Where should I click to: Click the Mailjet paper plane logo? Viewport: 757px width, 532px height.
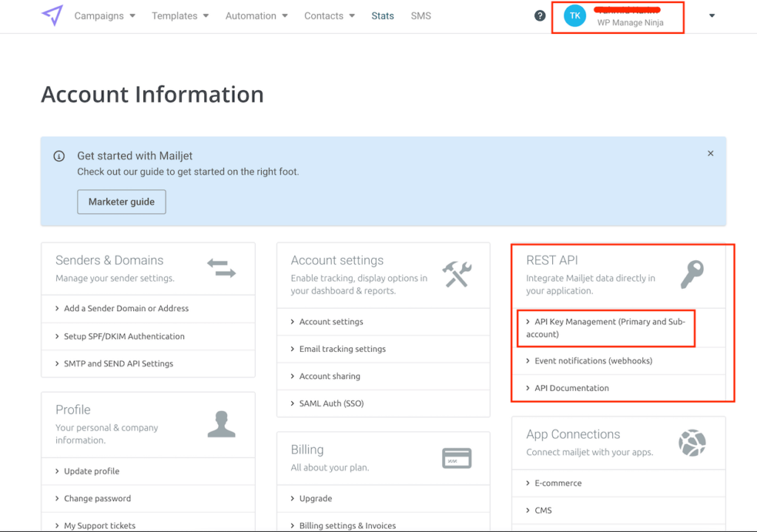[52, 15]
